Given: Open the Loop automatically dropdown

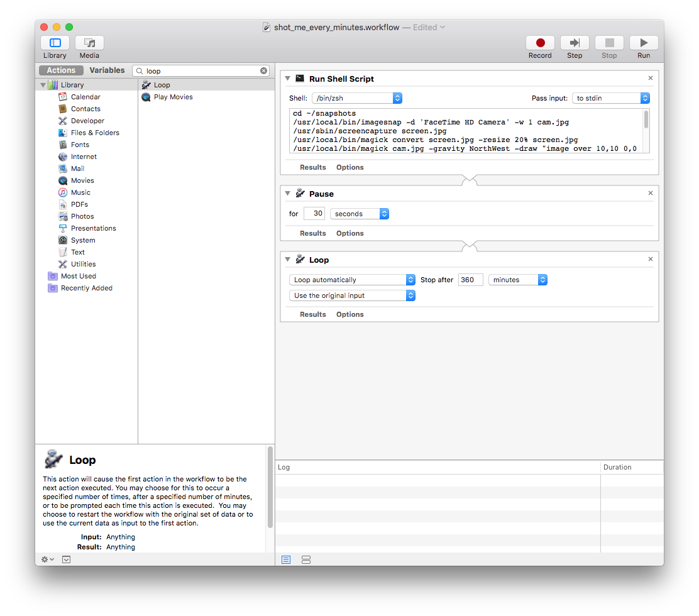Looking at the screenshot, I should tap(352, 280).
